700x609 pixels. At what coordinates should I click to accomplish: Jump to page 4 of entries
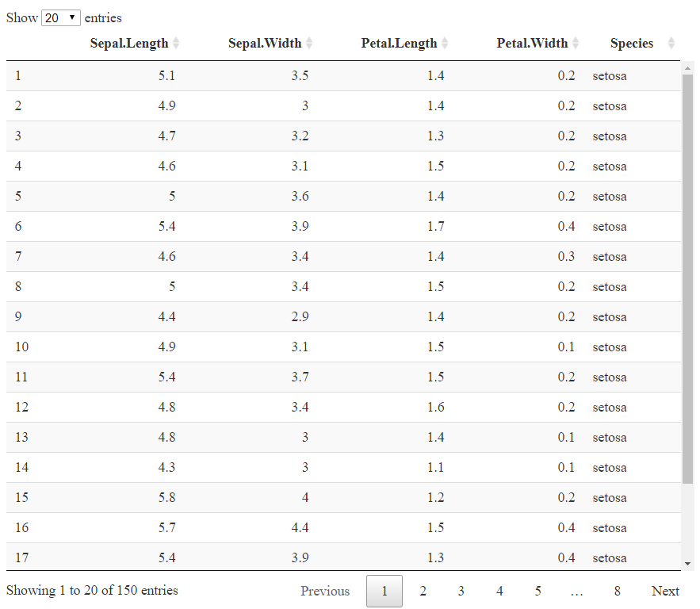(499, 591)
